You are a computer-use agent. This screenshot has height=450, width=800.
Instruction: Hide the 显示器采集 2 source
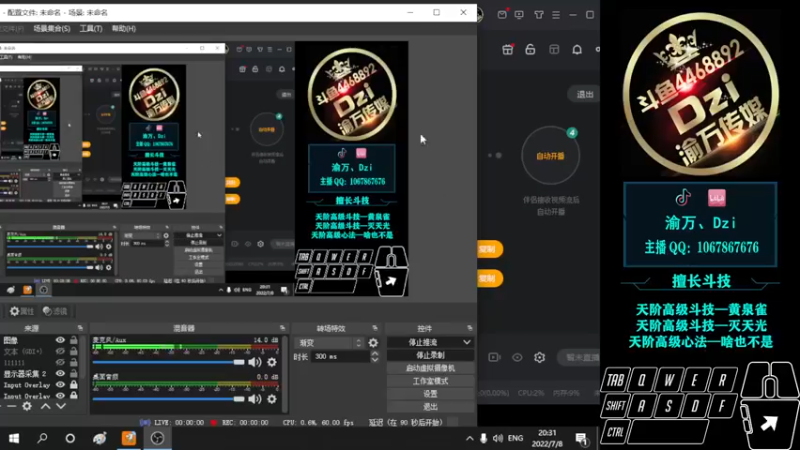[60, 373]
